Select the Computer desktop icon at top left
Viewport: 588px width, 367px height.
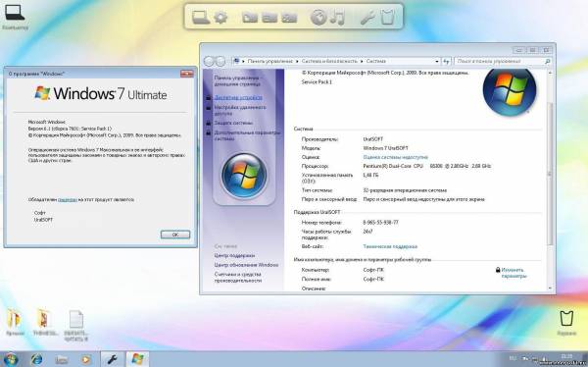pos(15,16)
